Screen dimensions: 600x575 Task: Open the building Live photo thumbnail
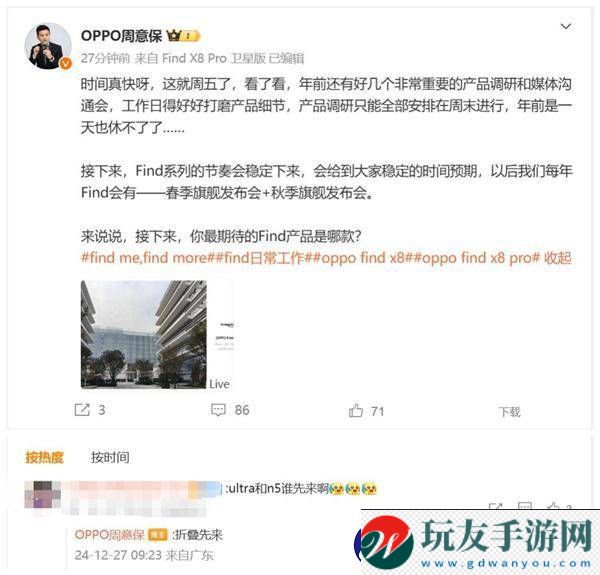tap(144, 334)
